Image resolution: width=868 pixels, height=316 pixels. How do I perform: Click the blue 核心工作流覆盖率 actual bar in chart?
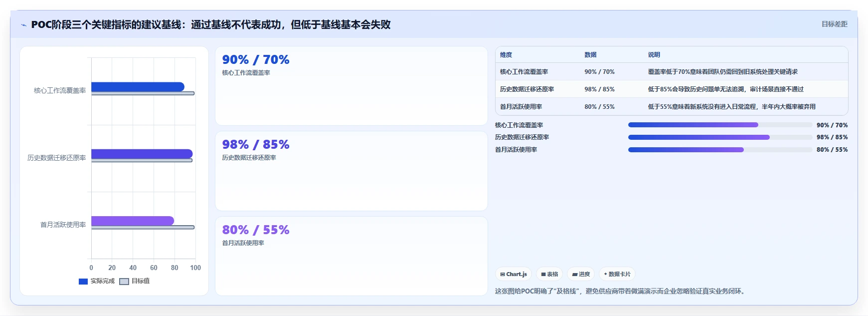tap(138, 87)
